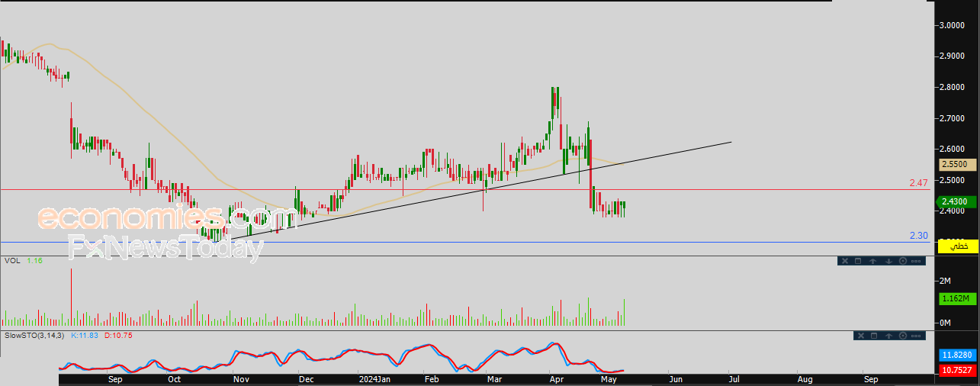Close the SlowSTO indicator panel
The width and height of the screenshot is (980, 386).
tap(861, 336)
